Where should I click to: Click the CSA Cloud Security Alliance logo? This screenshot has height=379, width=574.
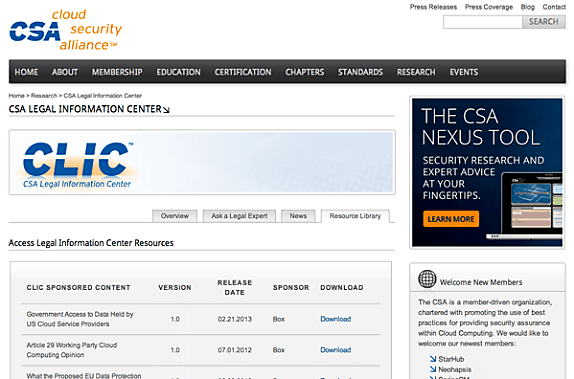66,30
